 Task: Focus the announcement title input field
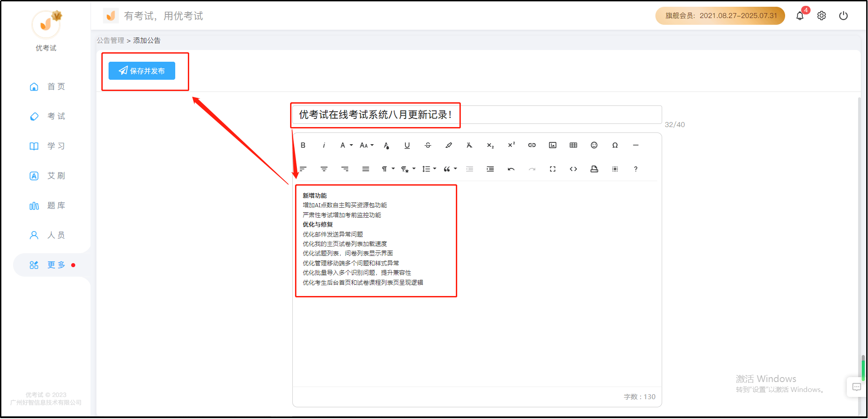pyautogui.click(x=477, y=115)
